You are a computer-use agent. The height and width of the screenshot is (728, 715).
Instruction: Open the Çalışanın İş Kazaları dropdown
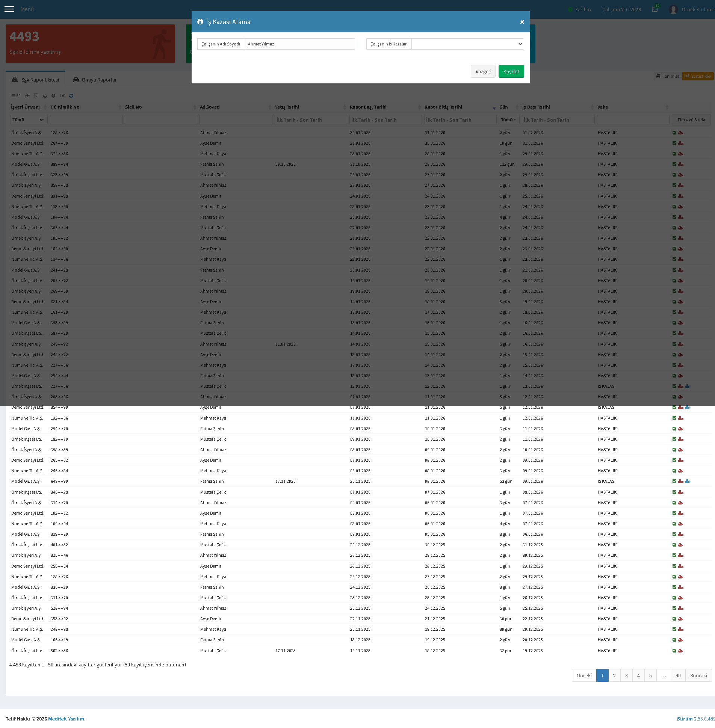click(467, 44)
